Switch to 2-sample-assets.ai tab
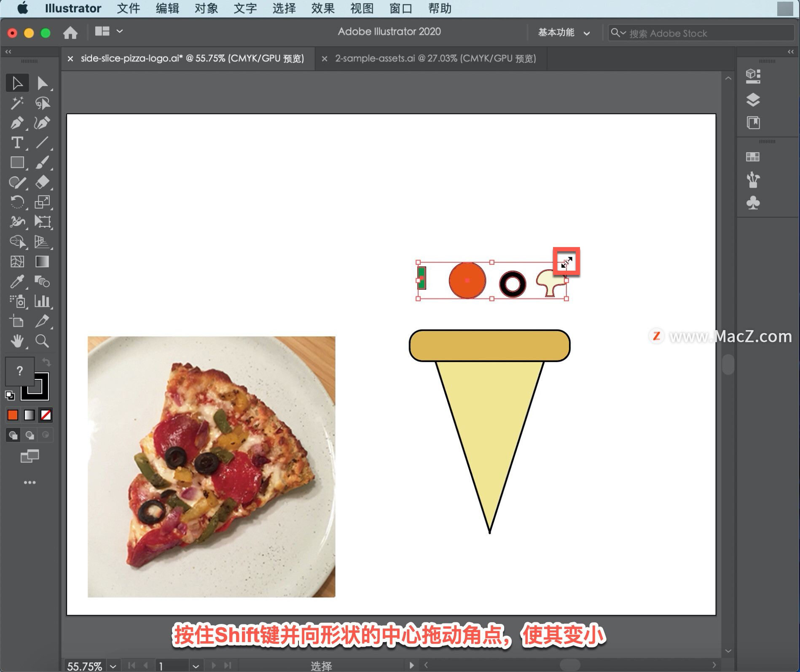The image size is (800, 672). [x=435, y=58]
